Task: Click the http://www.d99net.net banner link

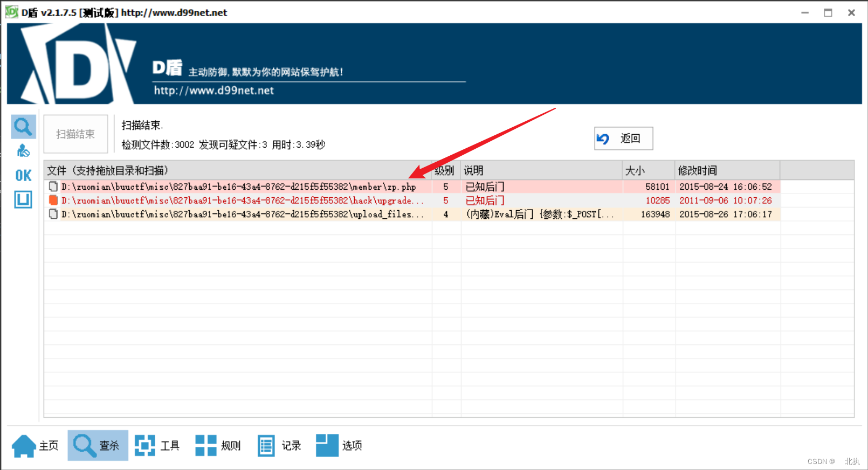Action: (214, 91)
